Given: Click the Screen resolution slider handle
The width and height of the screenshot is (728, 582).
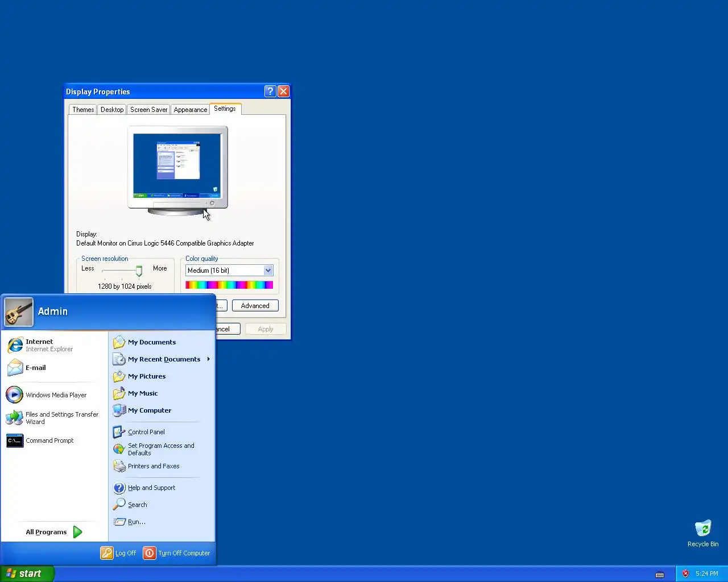Looking at the screenshot, I should pos(139,271).
